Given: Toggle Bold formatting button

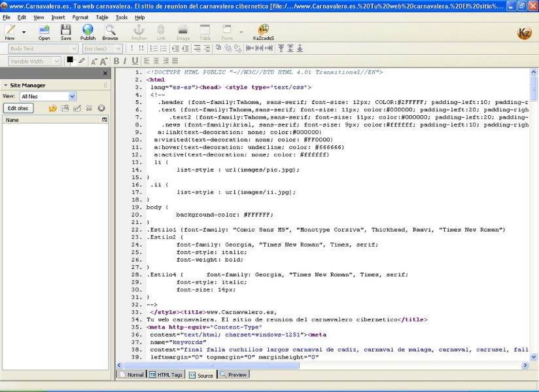Looking at the screenshot, I should click(116, 61).
